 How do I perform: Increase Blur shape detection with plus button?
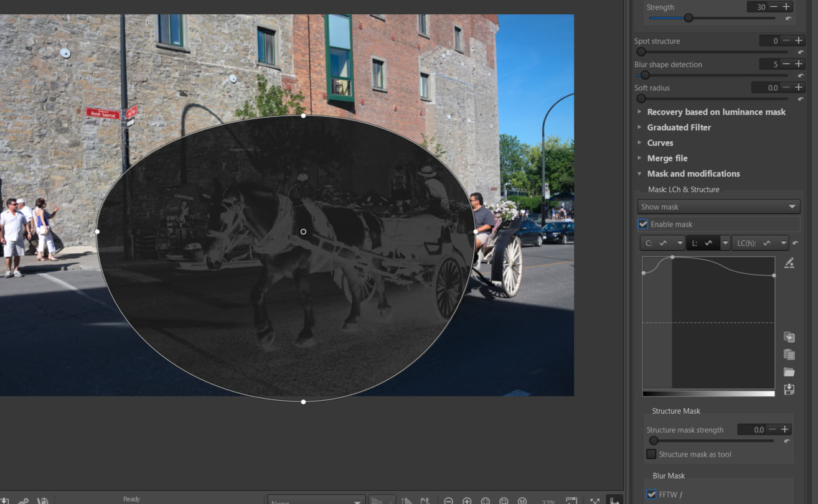798,64
